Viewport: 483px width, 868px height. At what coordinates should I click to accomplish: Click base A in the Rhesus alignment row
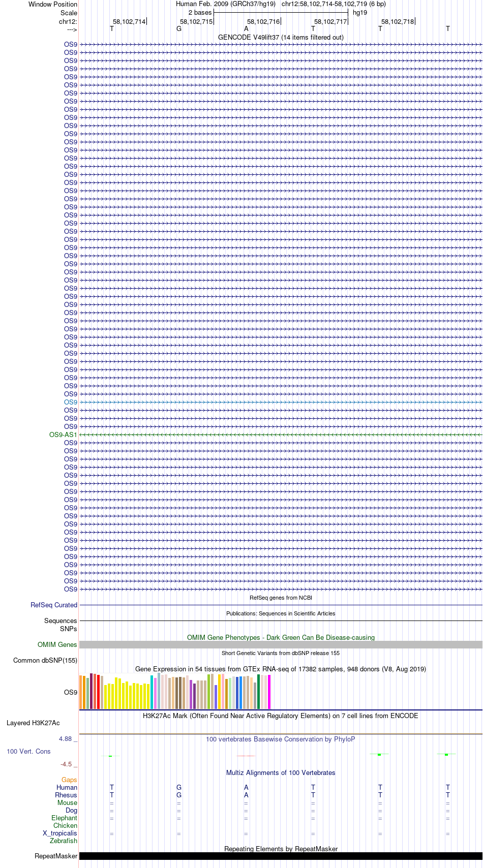(246, 795)
